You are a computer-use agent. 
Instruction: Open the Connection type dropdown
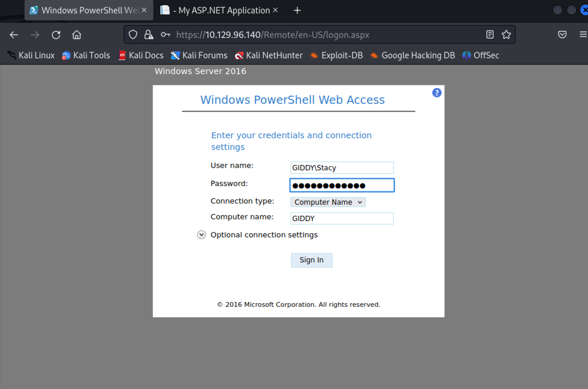328,202
